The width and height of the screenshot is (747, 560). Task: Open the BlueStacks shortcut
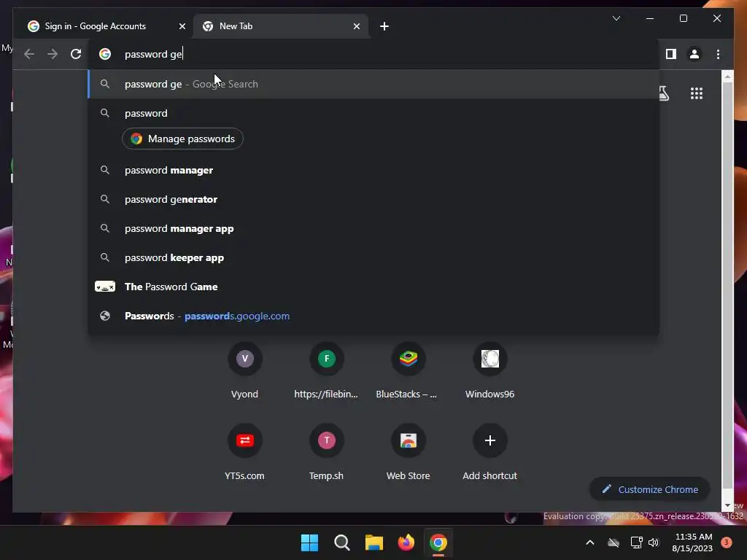[x=408, y=370]
